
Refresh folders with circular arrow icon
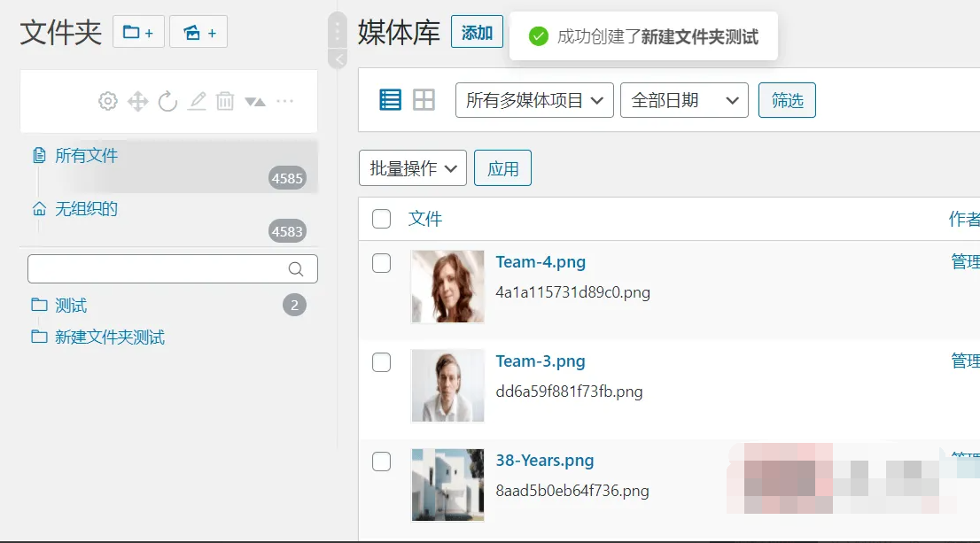coord(167,101)
